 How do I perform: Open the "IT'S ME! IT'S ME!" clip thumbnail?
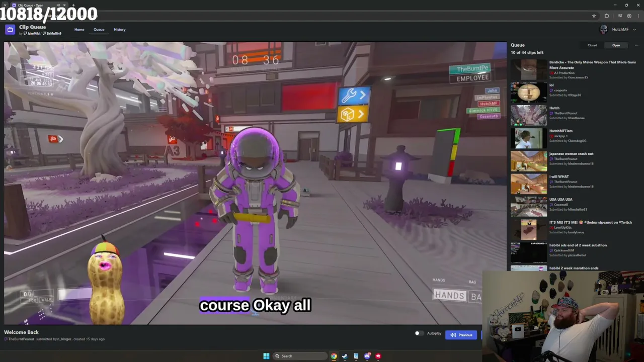coord(529,230)
